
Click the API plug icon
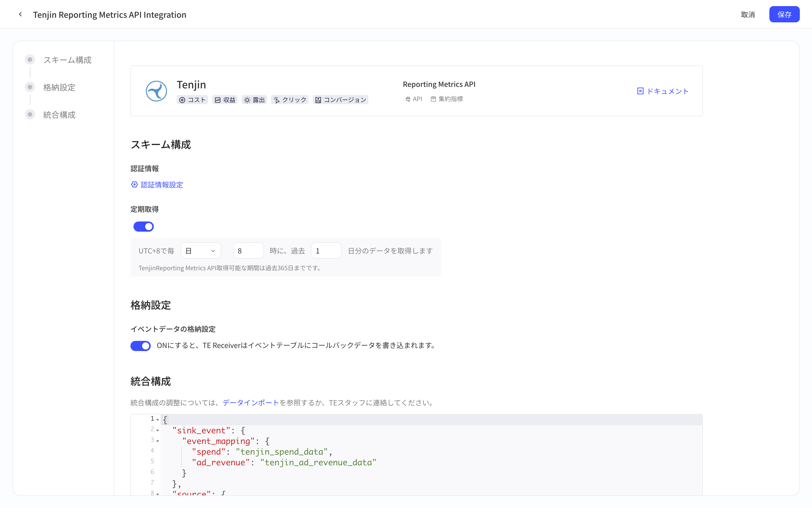pyautogui.click(x=408, y=99)
